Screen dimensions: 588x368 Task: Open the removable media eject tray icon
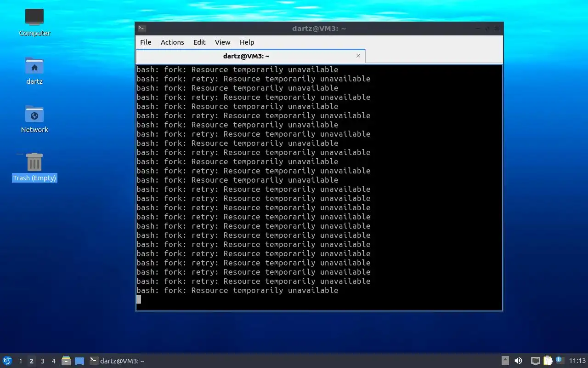pyautogui.click(x=505, y=361)
